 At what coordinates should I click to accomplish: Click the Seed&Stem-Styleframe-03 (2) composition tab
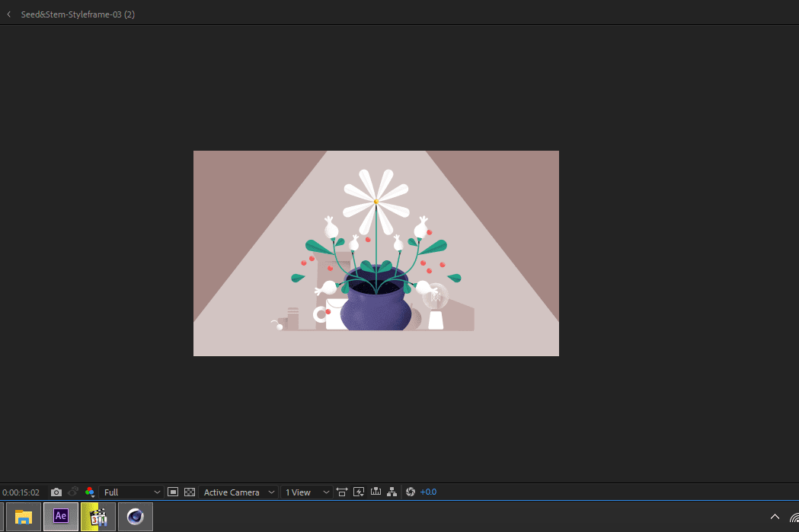tap(78, 14)
